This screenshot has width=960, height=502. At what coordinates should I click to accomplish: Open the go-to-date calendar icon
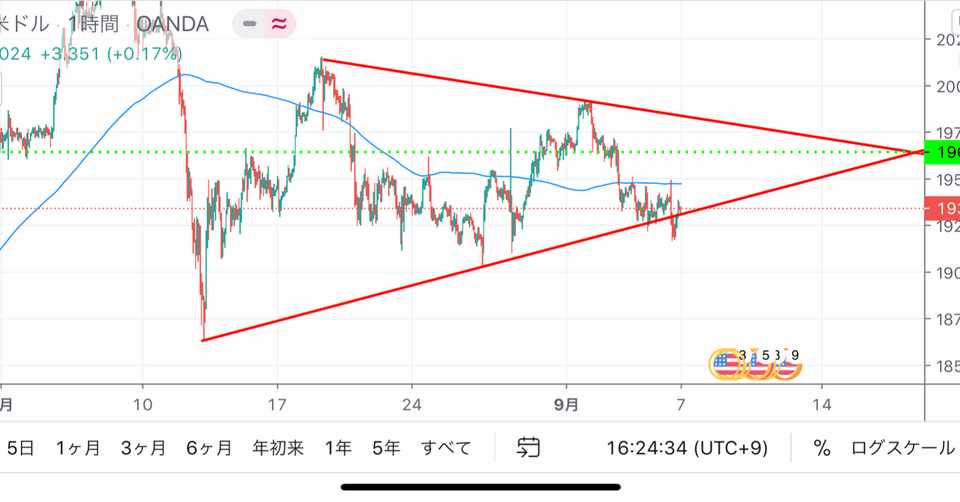pos(529,448)
